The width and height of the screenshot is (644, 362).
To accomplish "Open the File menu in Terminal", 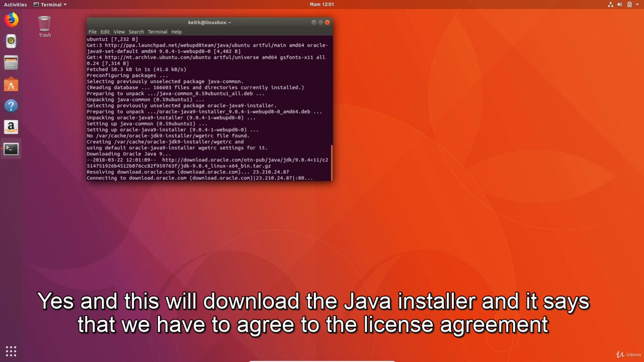I will [93, 32].
